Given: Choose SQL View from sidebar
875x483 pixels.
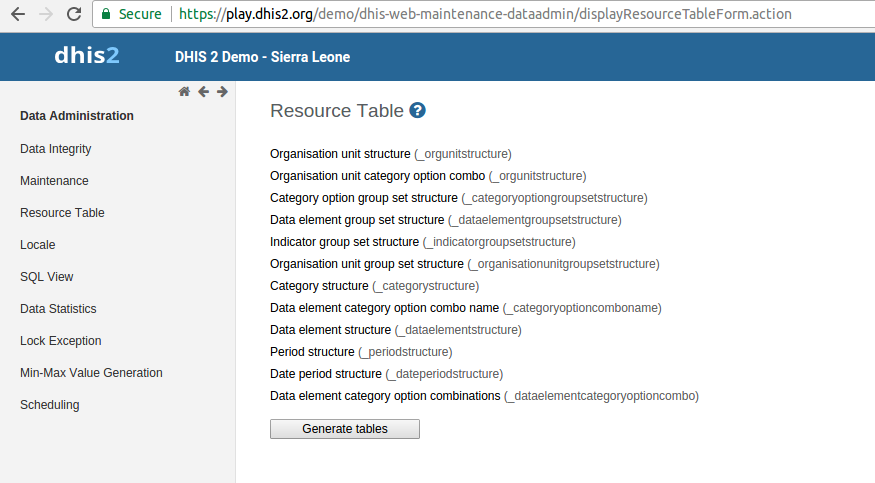Looking at the screenshot, I should pyautogui.click(x=47, y=277).
